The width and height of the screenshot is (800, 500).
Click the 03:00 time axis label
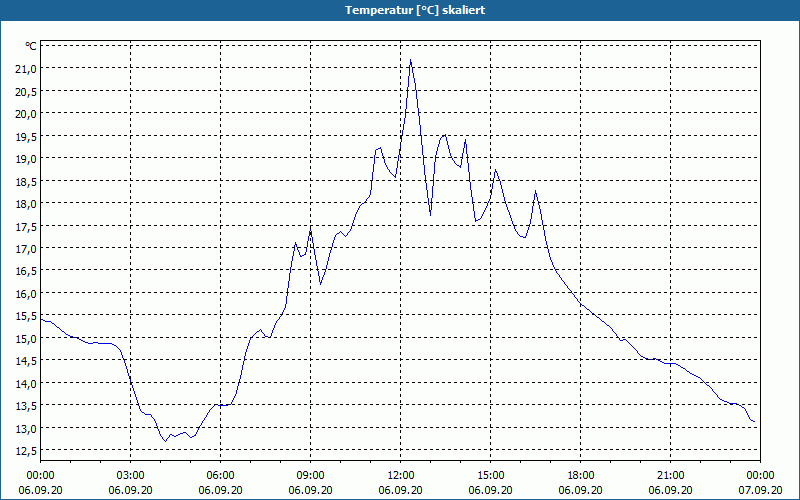[x=131, y=476]
